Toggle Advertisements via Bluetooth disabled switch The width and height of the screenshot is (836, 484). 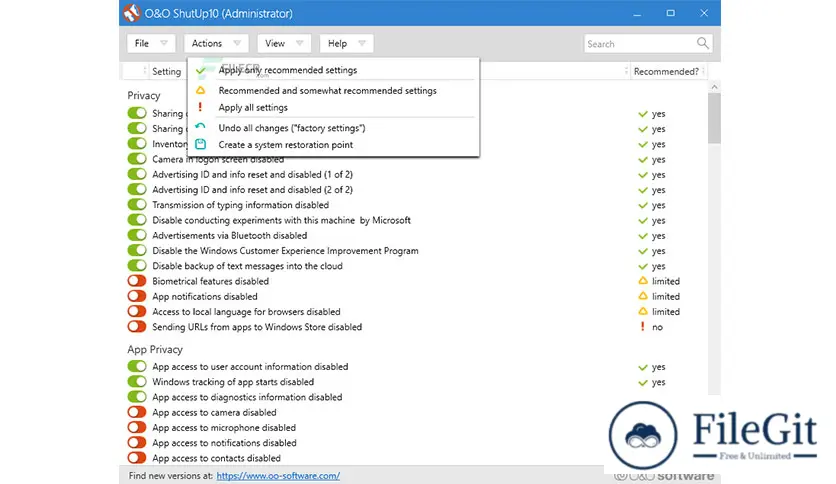[137, 235]
